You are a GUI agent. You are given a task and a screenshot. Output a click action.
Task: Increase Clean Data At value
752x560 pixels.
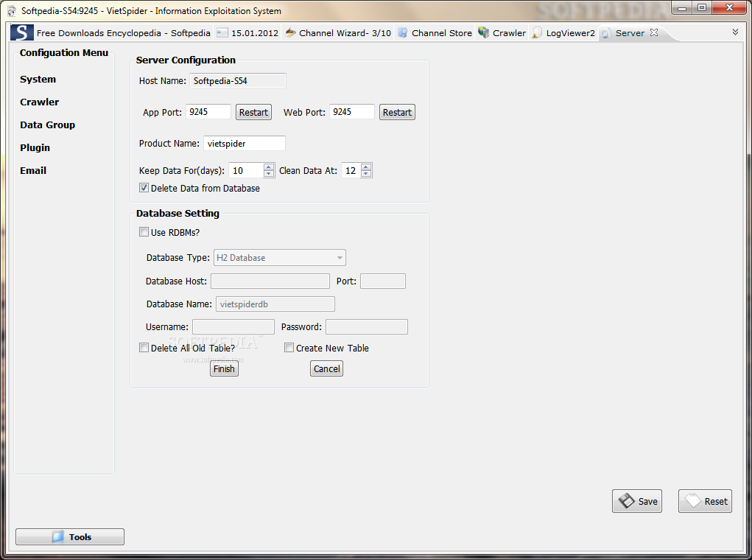pyautogui.click(x=366, y=167)
